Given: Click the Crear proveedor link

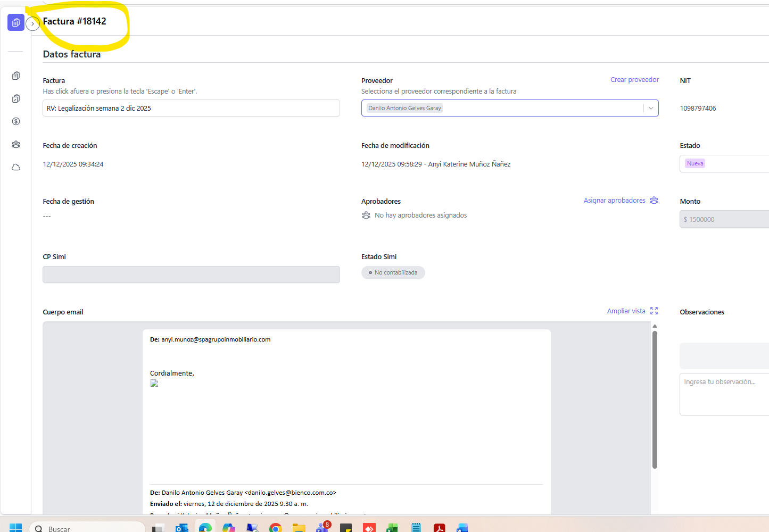Looking at the screenshot, I should click(x=634, y=80).
